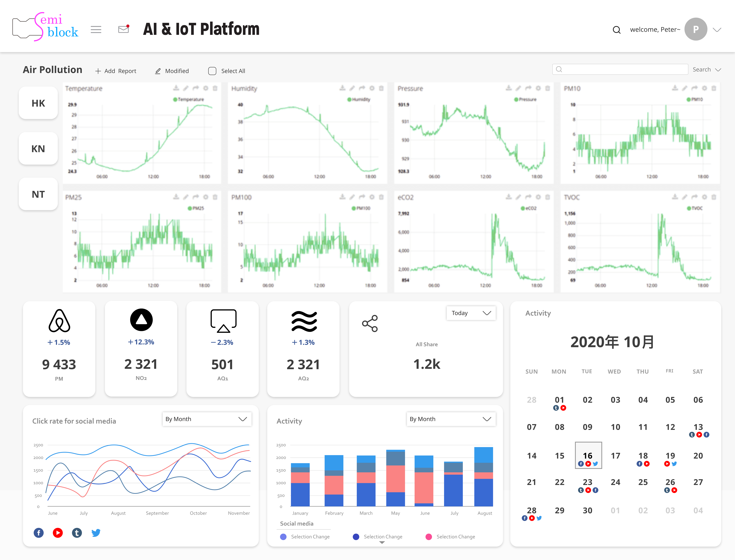Select the HK region tab

(x=38, y=103)
